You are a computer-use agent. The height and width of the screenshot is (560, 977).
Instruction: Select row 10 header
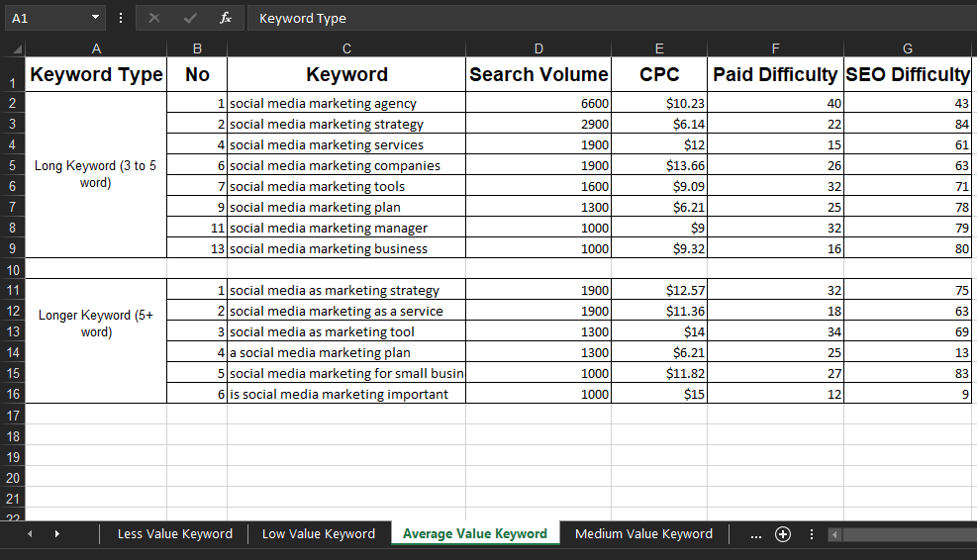pos(12,270)
